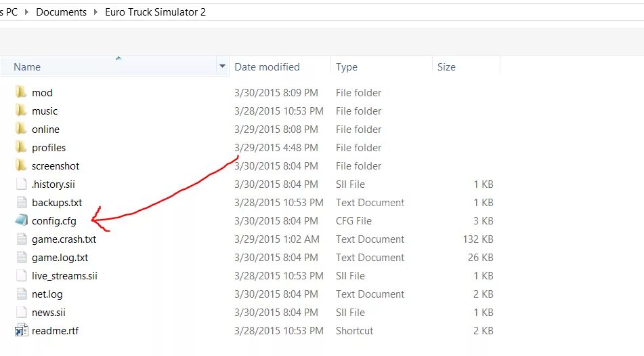
Task: Click the 132 KB size of game.crash.txt
Action: click(478, 239)
